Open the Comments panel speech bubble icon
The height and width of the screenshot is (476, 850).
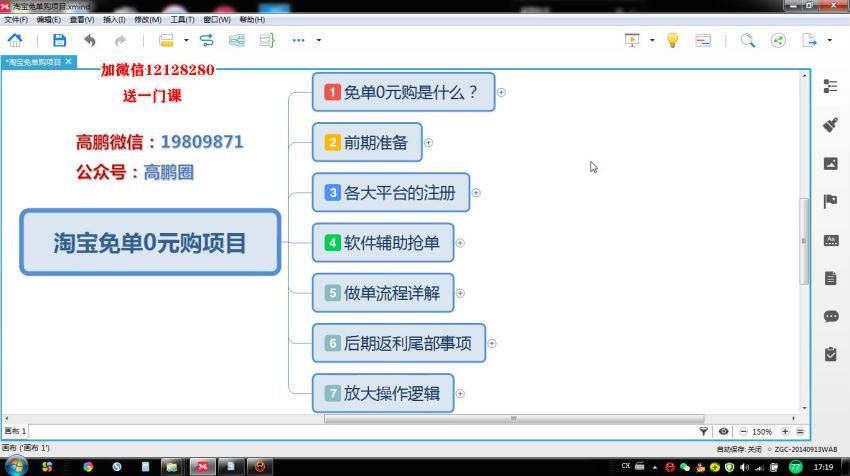pyautogui.click(x=831, y=316)
